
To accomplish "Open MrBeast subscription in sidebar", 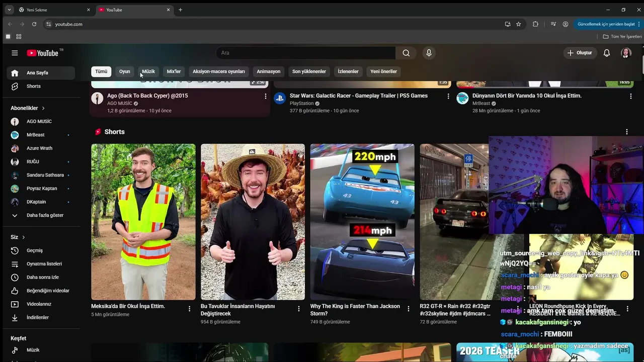I will pyautogui.click(x=41, y=135).
